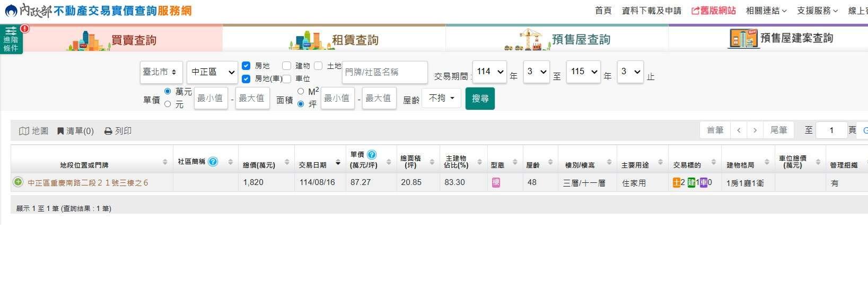Click the help icon next to 社區簡稱
This screenshot has width=868, height=300.
[x=213, y=162]
